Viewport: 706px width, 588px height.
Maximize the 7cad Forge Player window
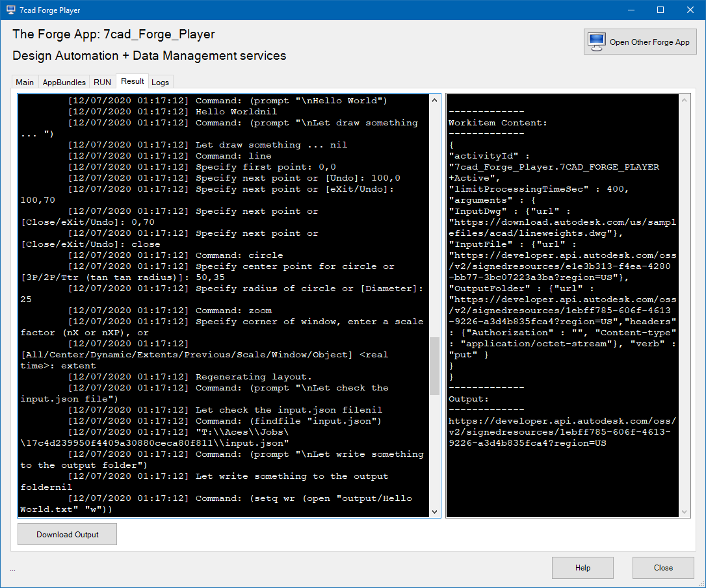[660, 10]
